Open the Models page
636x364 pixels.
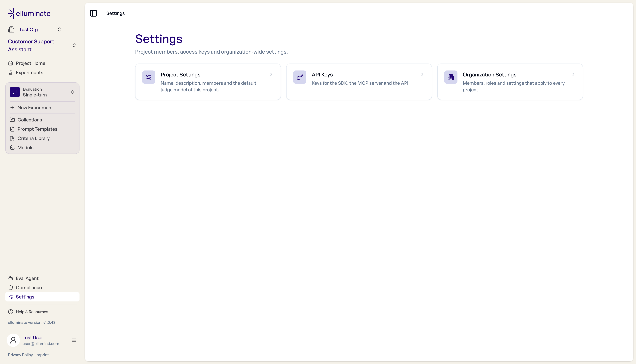tap(42, 147)
